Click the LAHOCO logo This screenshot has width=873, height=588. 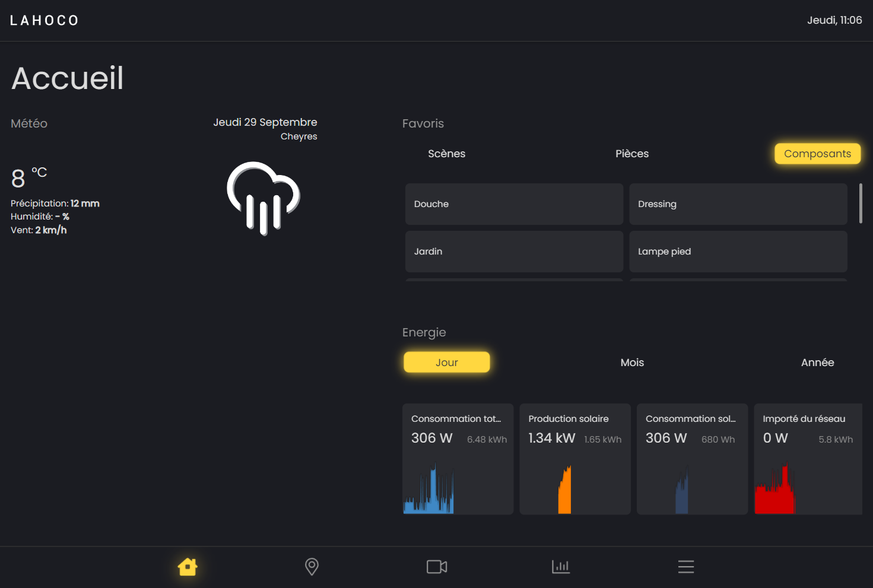click(45, 21)
